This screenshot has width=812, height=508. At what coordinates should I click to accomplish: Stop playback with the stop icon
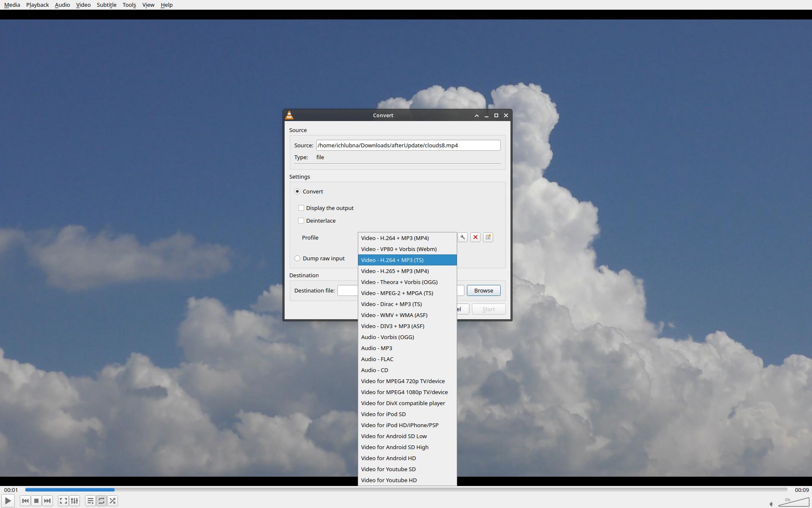pyautogui.click(x=36, y=501)
